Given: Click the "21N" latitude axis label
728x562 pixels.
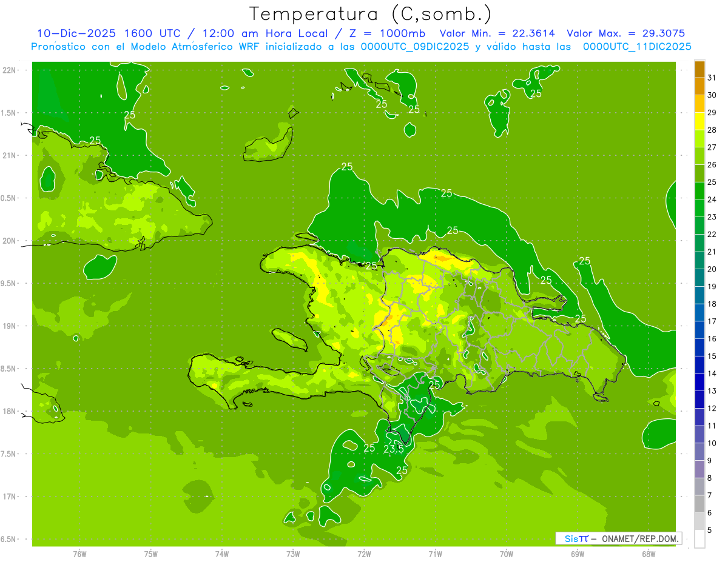Looking at the screenshot, I should click(10, 155).
